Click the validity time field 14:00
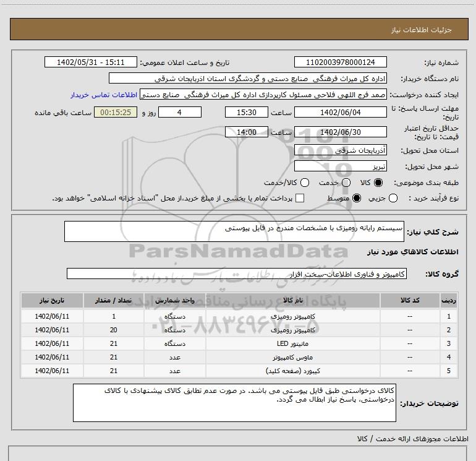 click(x=247, y=132)
